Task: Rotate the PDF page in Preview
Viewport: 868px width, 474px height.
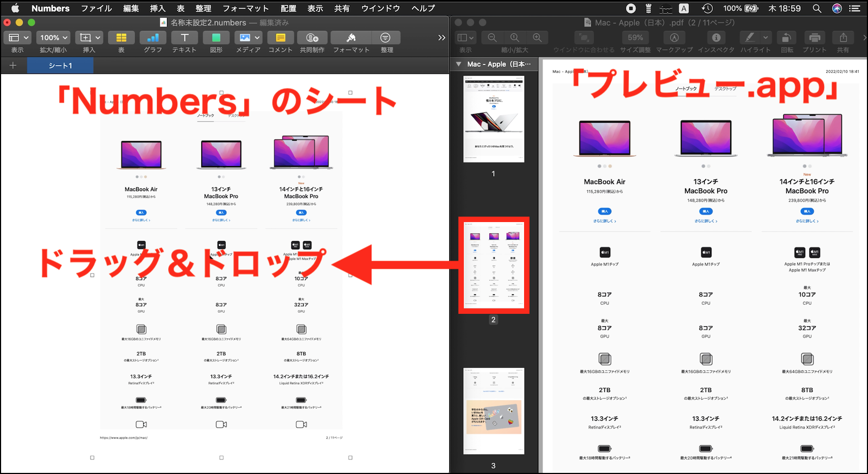Action: tap(786, 37)
